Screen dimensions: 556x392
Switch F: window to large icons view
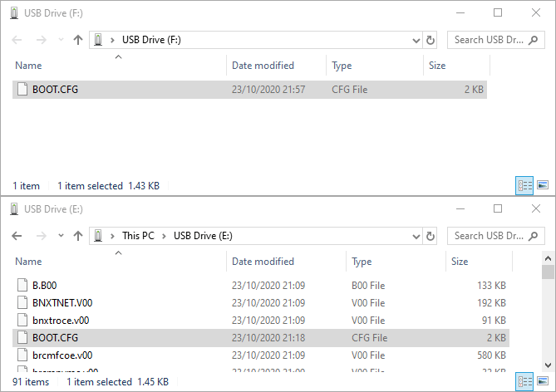pos(543,186)
